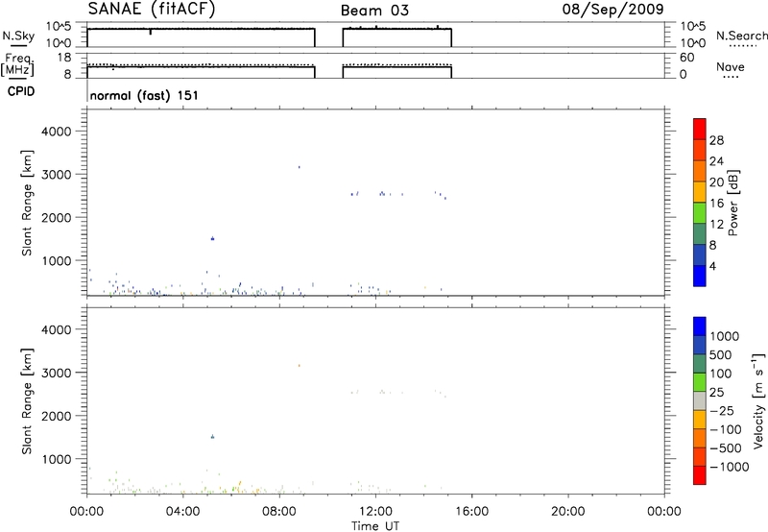
Task: Click the Beam 03 label
Action: click(374, 11)
